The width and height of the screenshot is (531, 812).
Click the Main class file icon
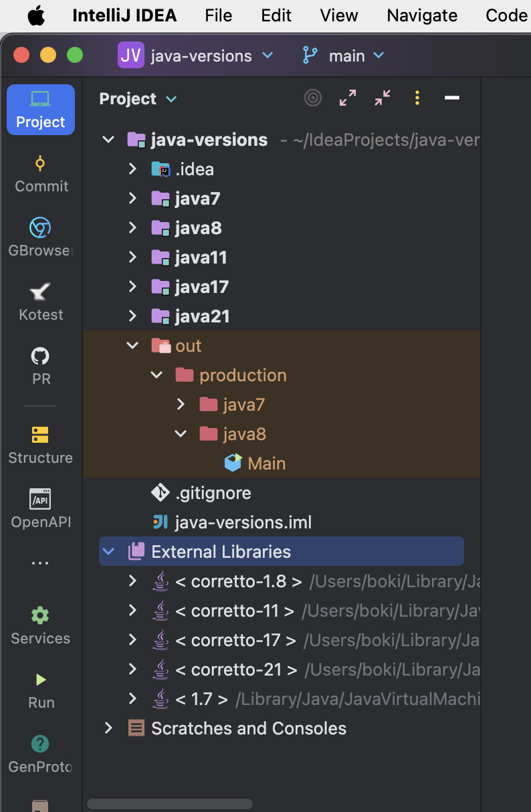tap(233, 463)
